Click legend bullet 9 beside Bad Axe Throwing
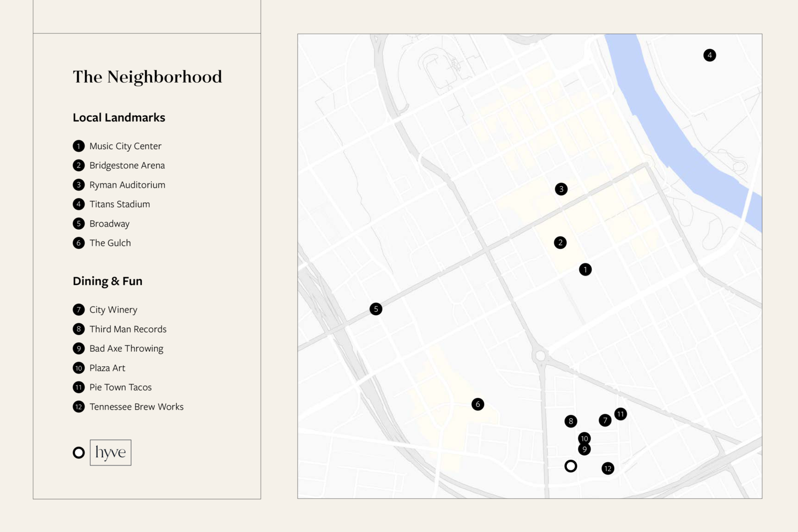The image size is (798, 532). click(78, 349)
